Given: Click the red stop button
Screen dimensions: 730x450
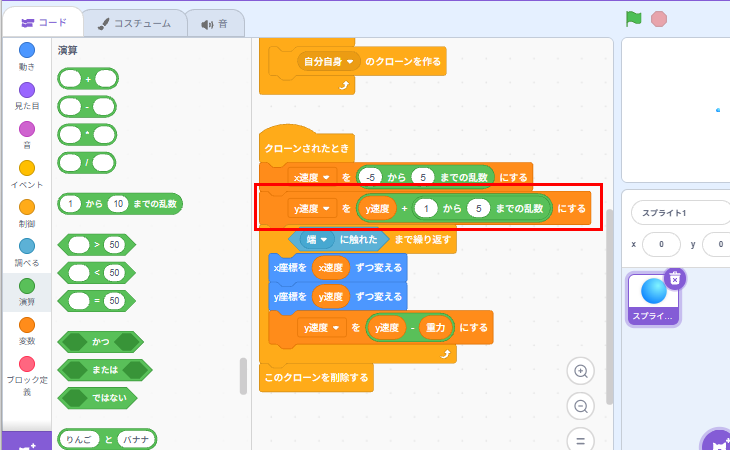Looking at the screenshot, I should click(x=659, y=19).
